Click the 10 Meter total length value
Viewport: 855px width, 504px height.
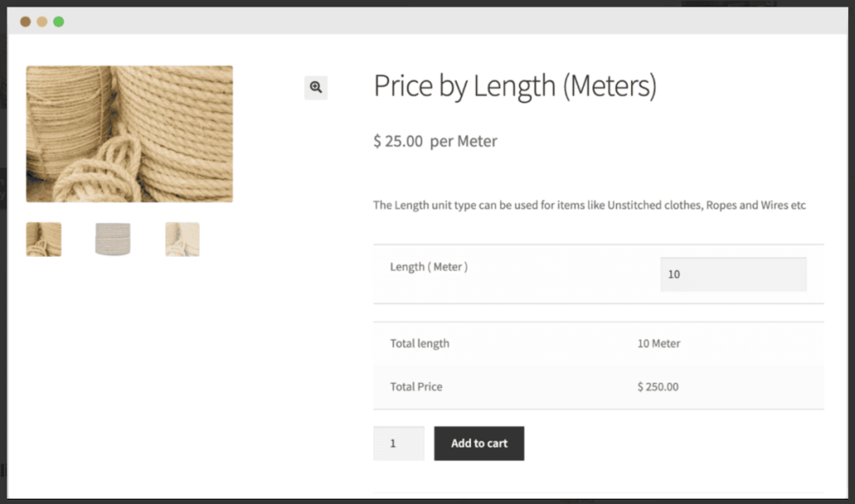click(x=658, y=343)
